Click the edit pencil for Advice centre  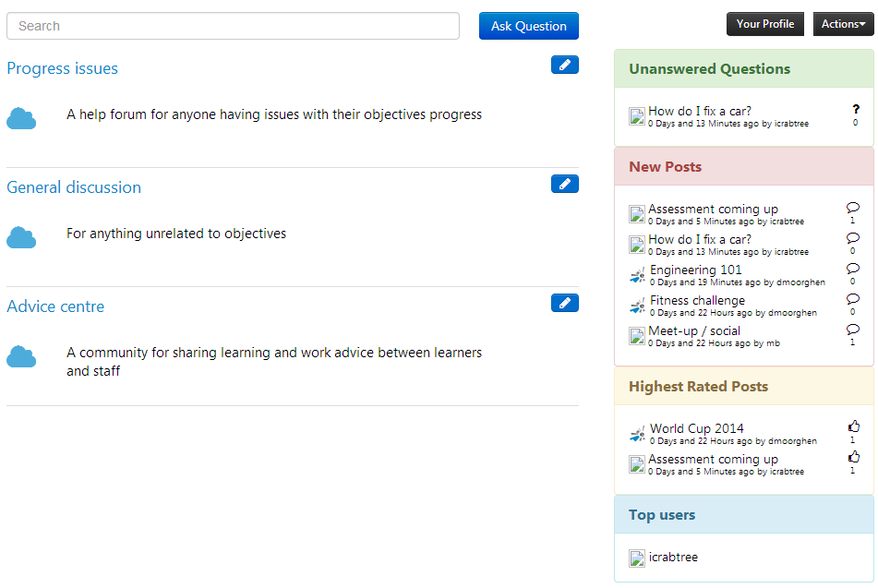pos(564,303)
